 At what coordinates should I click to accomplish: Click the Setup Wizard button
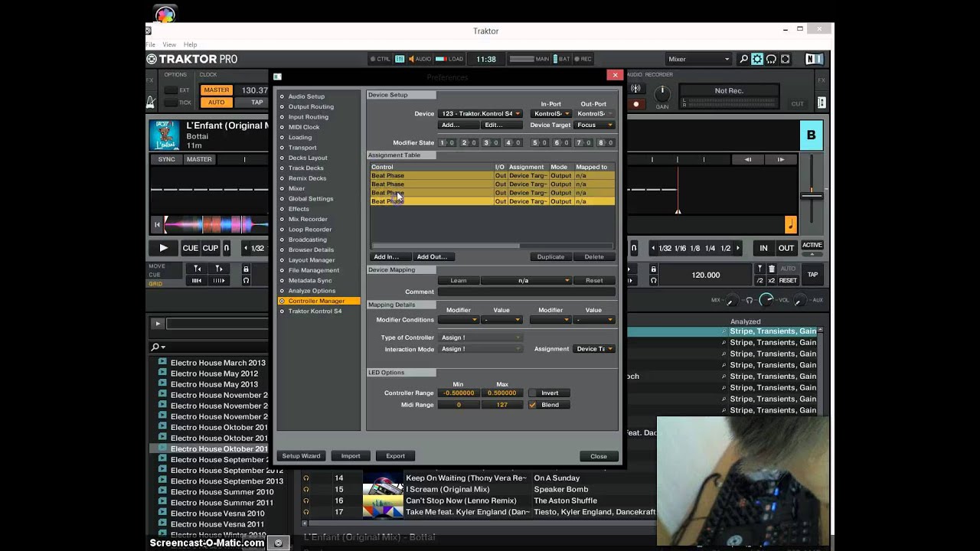301,455
